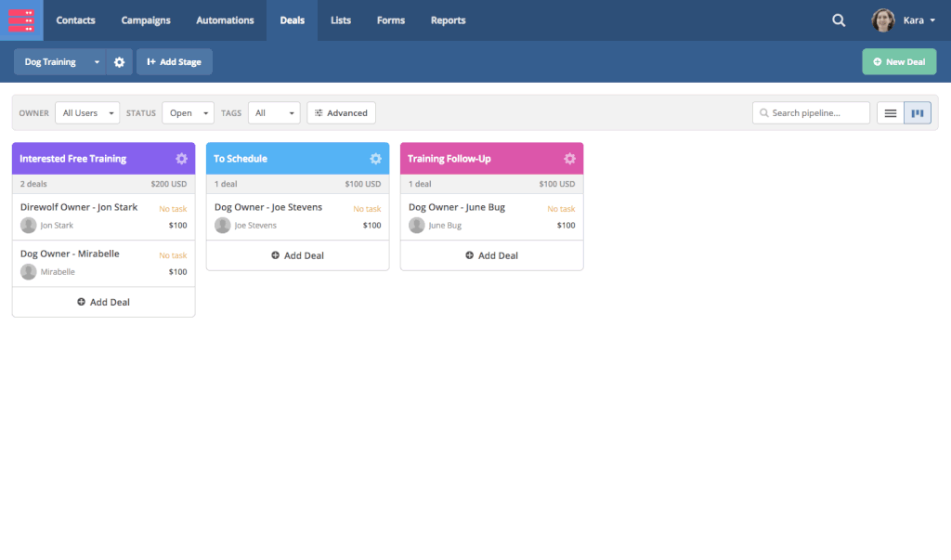Viewport: 951px width, 560px height.
Task: Open To Schedule stage settings gear
Action: tap(375, 159)
